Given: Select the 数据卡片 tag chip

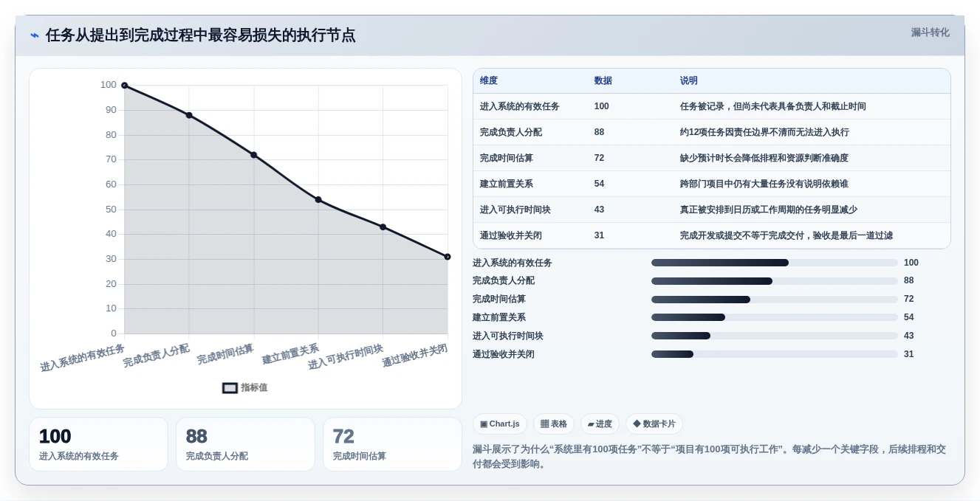Looking at the screenshot, I should [x=654, y=424].
